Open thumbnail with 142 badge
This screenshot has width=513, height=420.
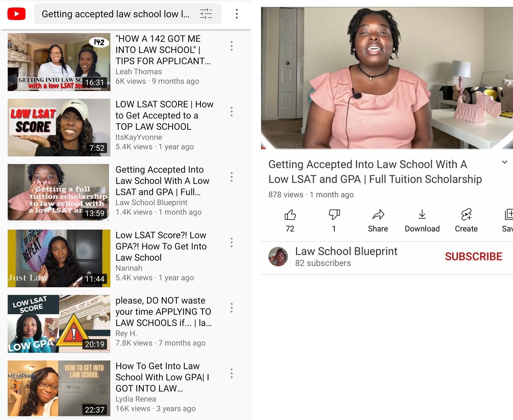pos(59,62)
